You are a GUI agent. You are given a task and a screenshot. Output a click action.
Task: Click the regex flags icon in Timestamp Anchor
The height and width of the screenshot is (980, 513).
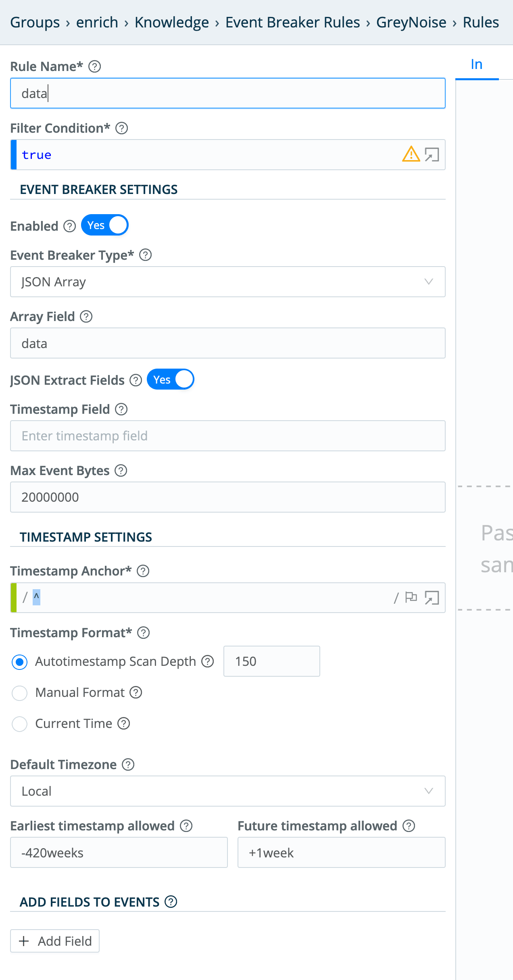click(x=412, y=598)
